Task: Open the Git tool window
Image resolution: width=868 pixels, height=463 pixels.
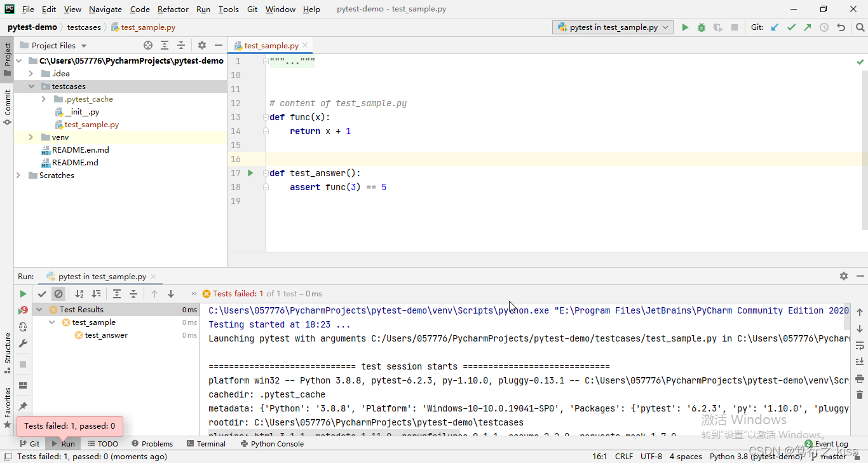Action: click(x=30, y=444)
